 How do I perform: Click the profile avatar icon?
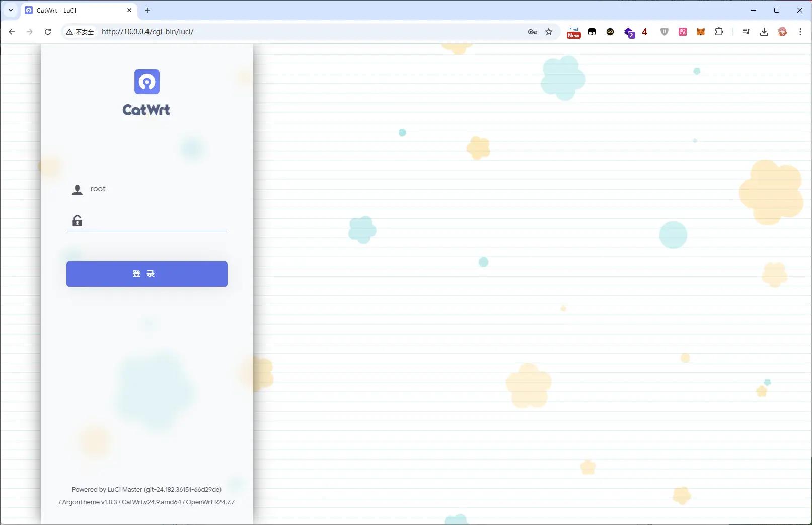pyautogui.click(x=782, y=32)
